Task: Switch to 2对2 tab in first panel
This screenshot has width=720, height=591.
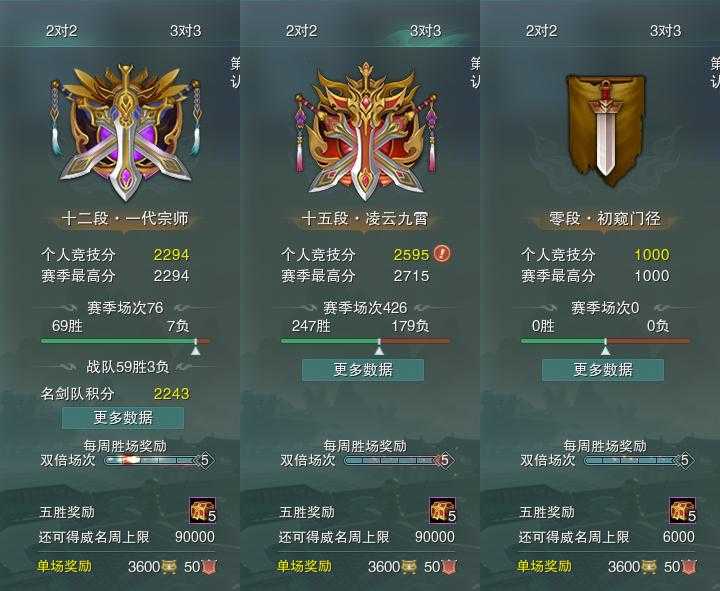Action: tap(62, 31)
